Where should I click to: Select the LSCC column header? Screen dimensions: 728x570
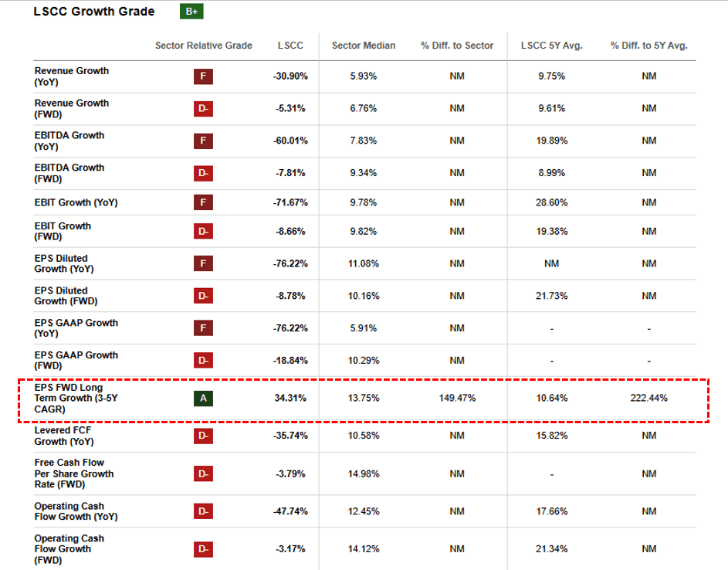tap(290, 46)
